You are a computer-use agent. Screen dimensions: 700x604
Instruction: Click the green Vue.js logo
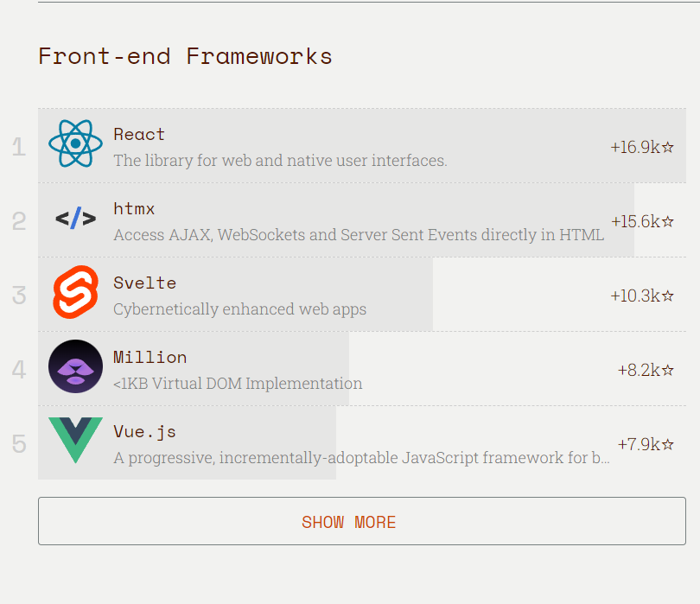click(75, 440)
